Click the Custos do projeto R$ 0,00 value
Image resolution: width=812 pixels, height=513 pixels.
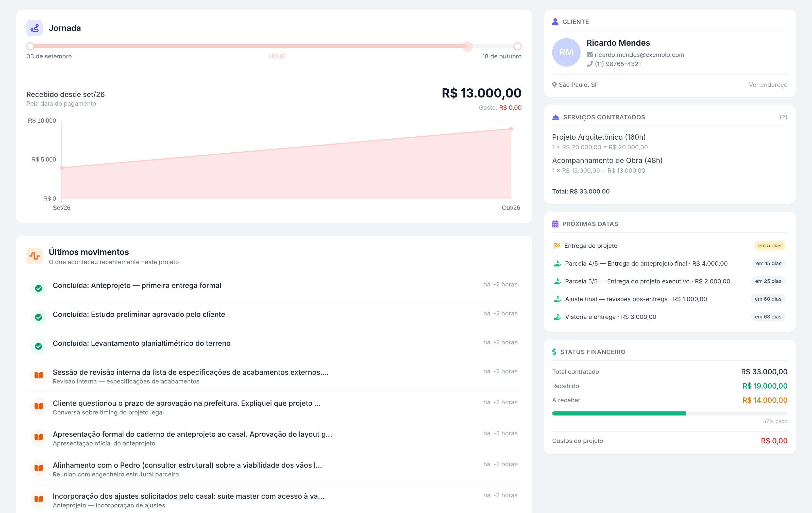[x=774, y=441]
